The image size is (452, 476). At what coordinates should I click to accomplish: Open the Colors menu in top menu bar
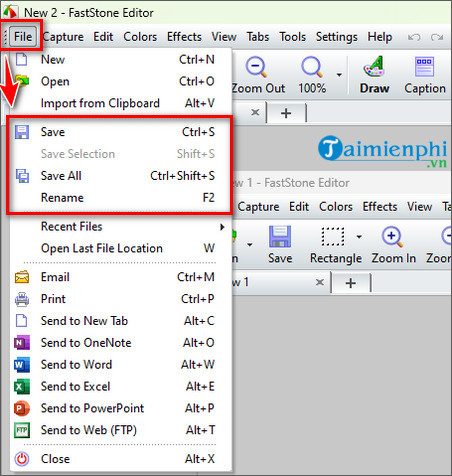coord(140,37)
